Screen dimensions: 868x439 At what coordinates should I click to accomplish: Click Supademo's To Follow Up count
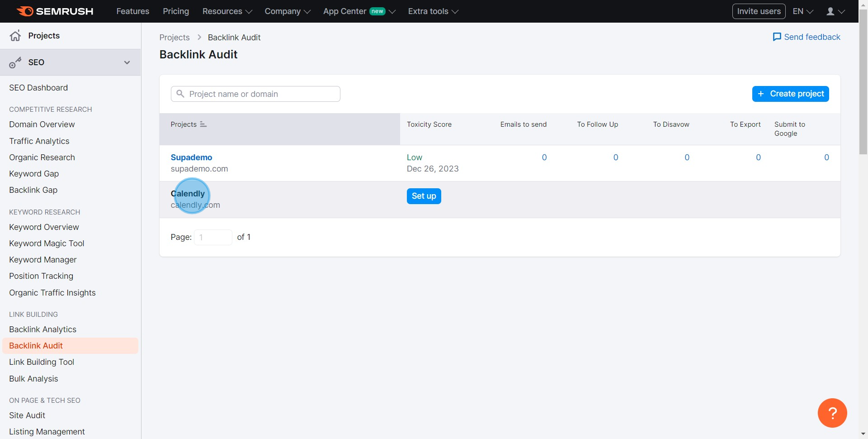(616, 157)
